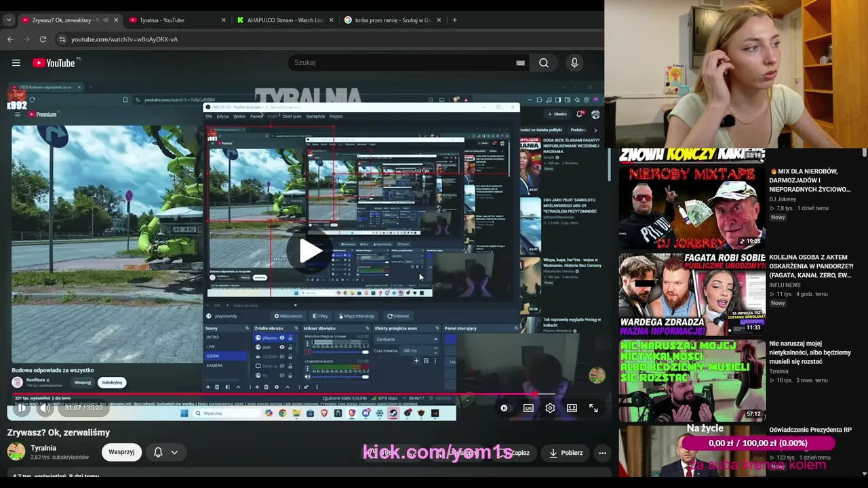
Task: Switch to the AHAPULCO Stream tab
Action: [285, 20]
